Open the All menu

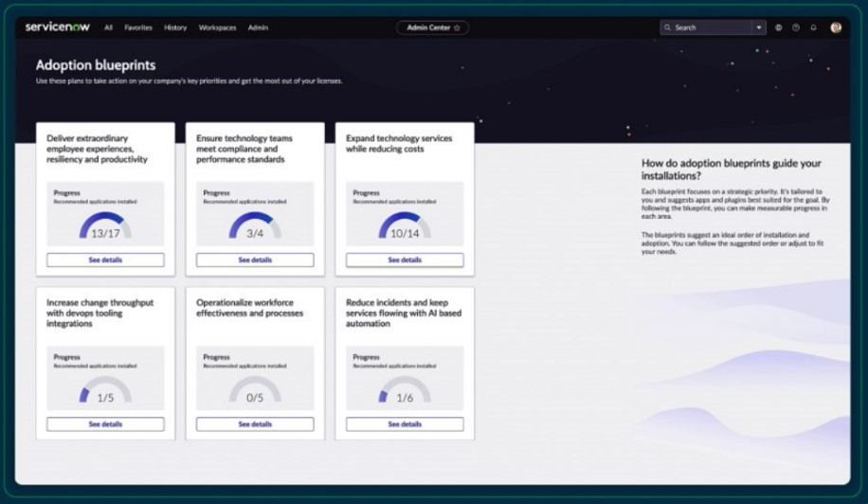coord(108,28)
